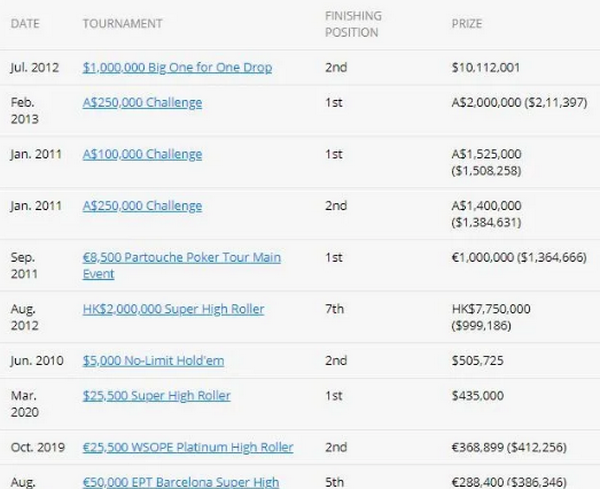Select the FINISHING POSITION column header

[x=353, y=24]
